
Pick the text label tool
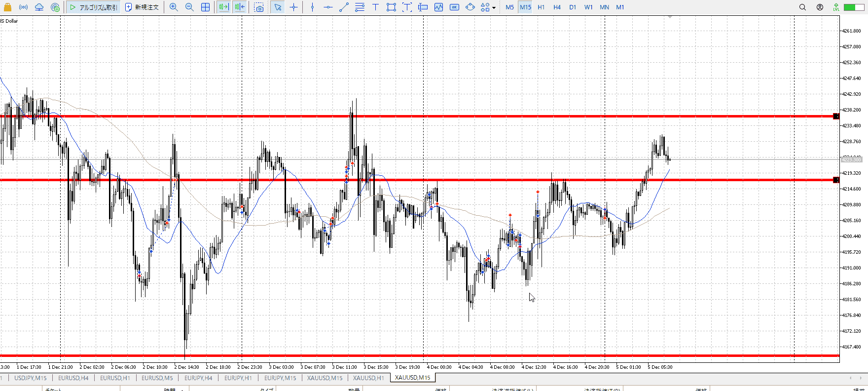point(375,7)
